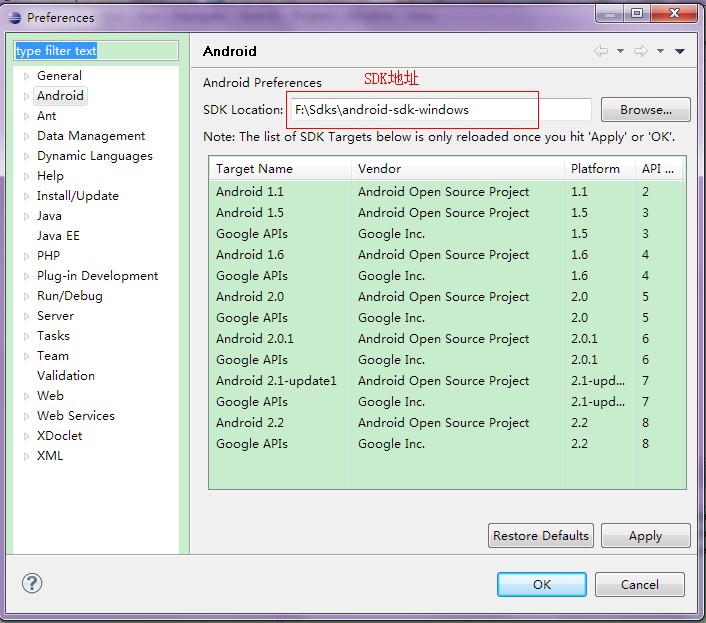The height and width of the screenshot is (623, 706).
Task: Expand the Web Services node
Action: [26, 416]
